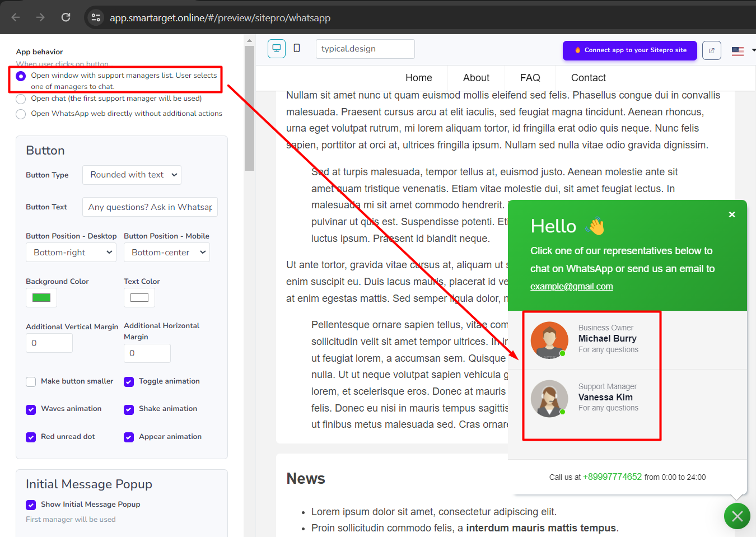Go to the FAQ menu item
The width and height of the screenshot is (756, 537).
tap(530, 78)
